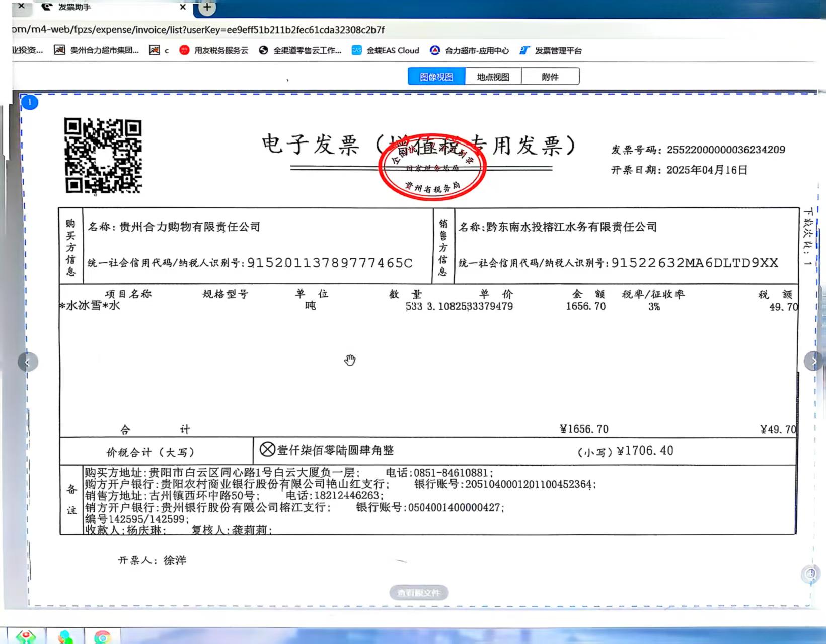Open the 贵州合力超市集团 bookmark
Viewport: 826px width, 644px height.
96,50
